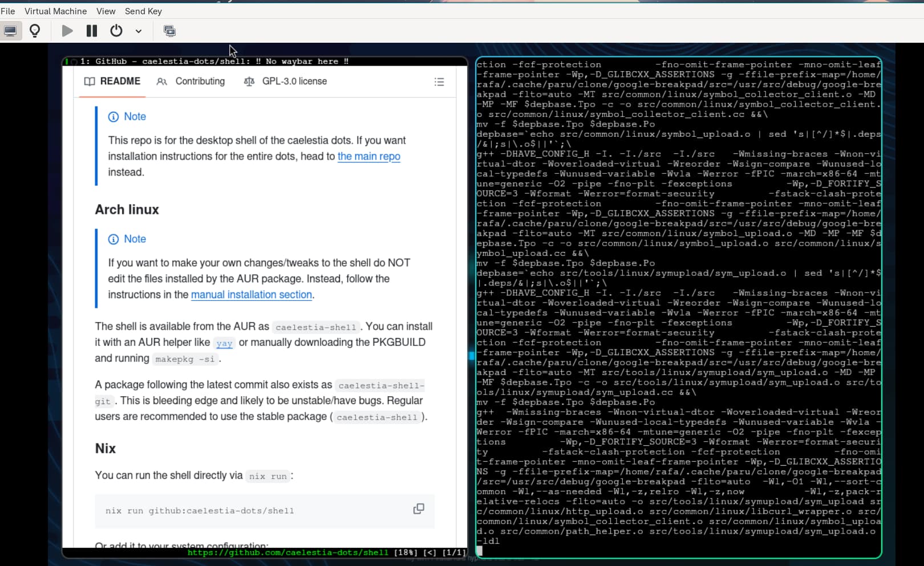Open the README outline list icon
The width and height of the screenshot is (924, 566).
pyautogui.click(x=439, y=82)
